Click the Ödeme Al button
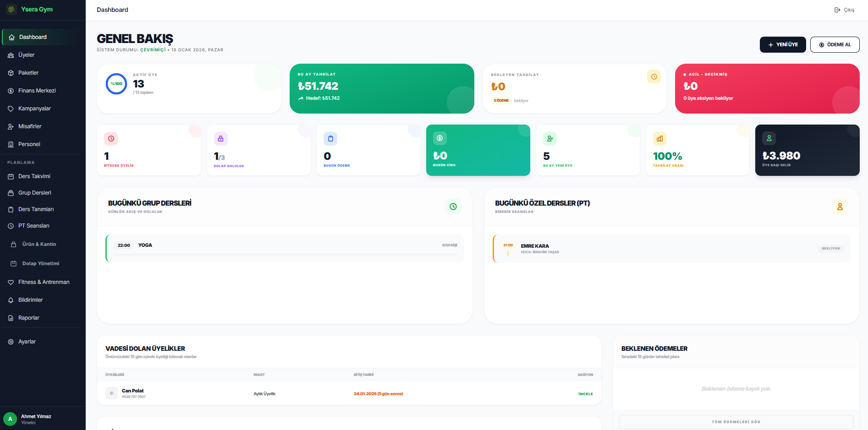This screenshot has height=430, width=868. point(835,44)
